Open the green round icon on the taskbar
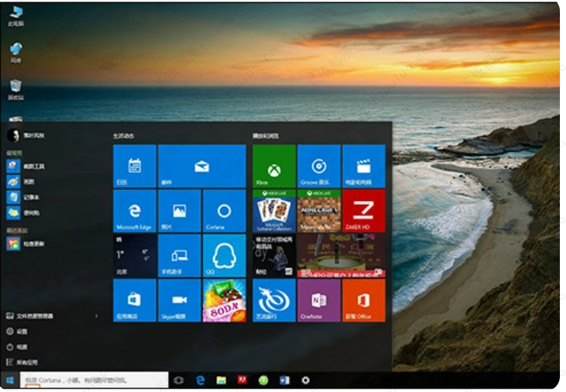The width and height of the screenshot is (566, 392). pos(264,380)
